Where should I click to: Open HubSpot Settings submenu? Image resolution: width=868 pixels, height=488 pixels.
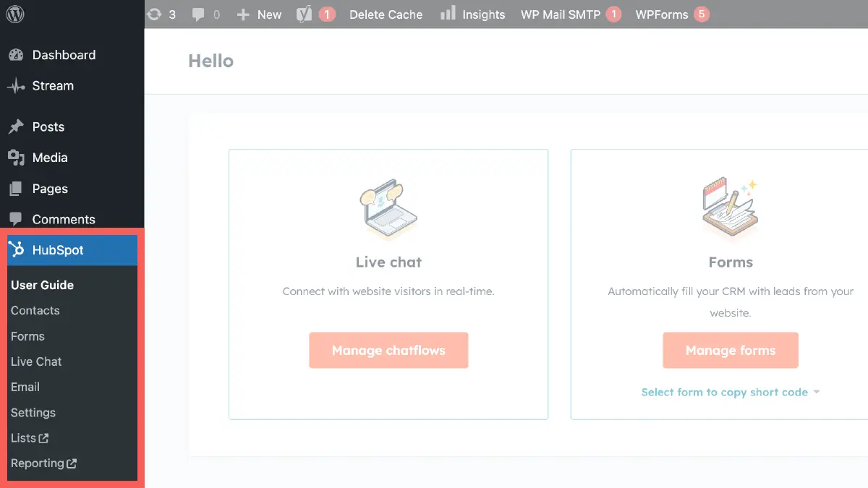pyautogui.click(x=33, y=413)
